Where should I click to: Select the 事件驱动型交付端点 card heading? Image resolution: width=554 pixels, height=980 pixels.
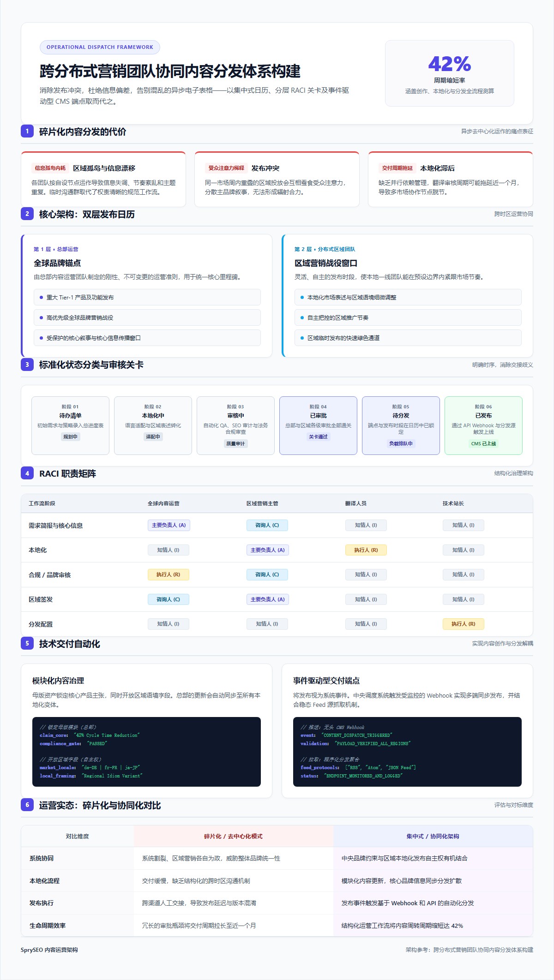coord(326,681)
